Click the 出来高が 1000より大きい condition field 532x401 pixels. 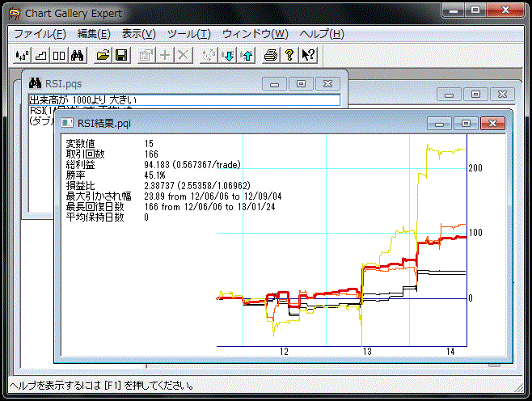pos(184,100)
